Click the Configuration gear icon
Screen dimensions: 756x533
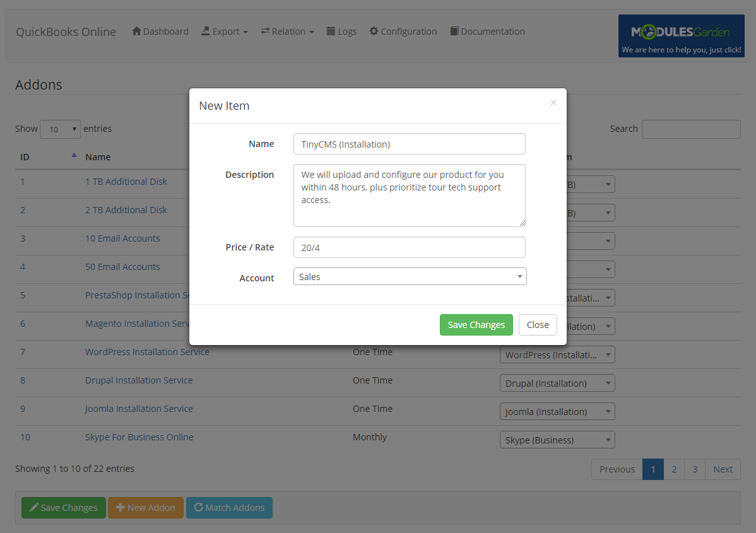click(x=374, y=31)
